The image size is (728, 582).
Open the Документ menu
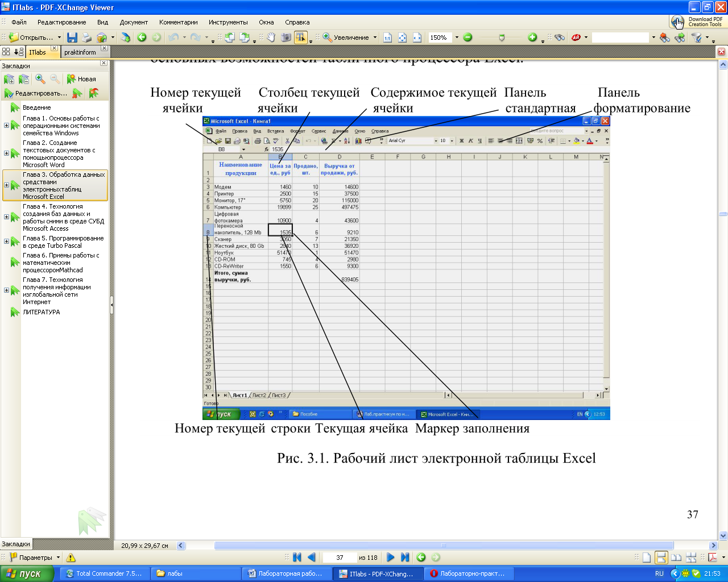134,22
